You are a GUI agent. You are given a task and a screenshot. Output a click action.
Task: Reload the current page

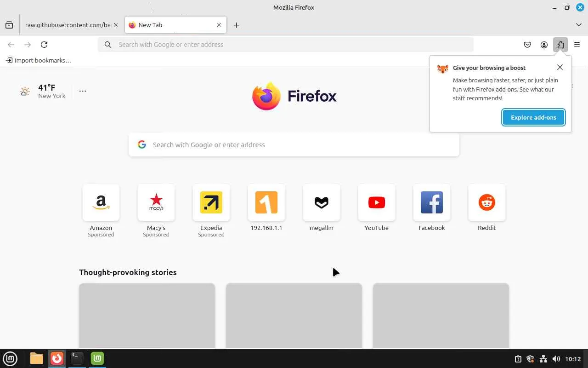click(44, 45)
